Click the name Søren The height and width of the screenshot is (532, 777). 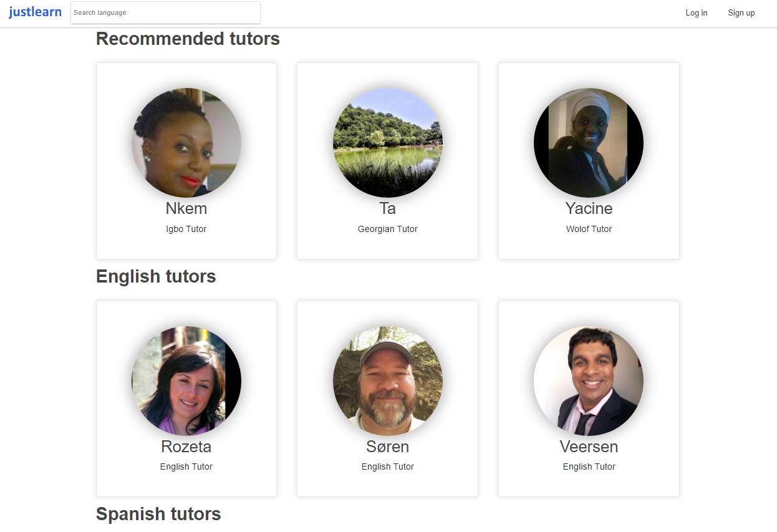pyautogui.click(x=388, y=447)
